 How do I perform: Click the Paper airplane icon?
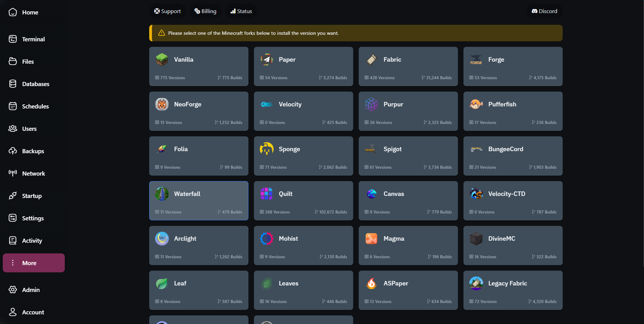pos(266,60)
